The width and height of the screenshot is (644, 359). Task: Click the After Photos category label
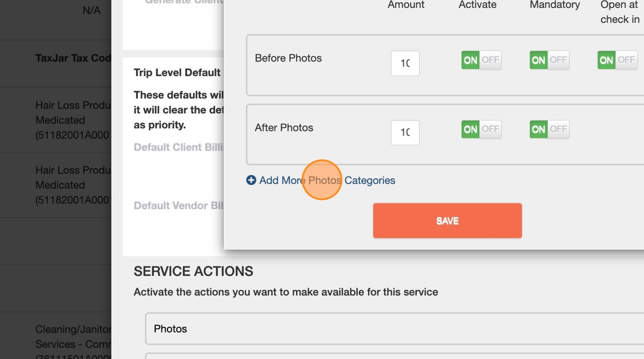point(284,128)
